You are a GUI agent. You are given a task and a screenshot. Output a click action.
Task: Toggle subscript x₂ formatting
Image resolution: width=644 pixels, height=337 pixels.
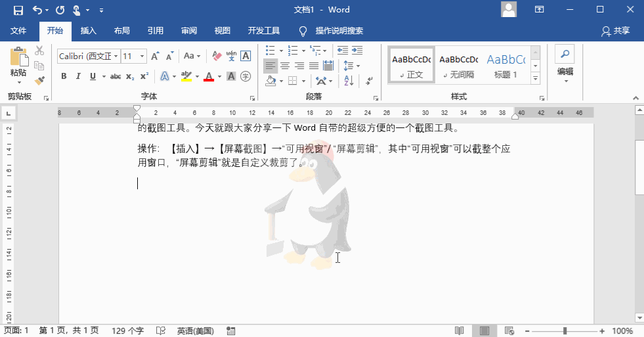coord(130,76)
